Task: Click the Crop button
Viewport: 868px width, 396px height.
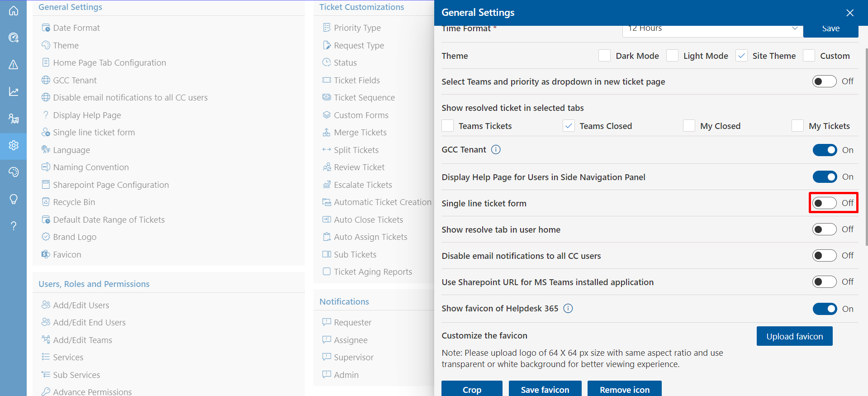Action: 472,389
